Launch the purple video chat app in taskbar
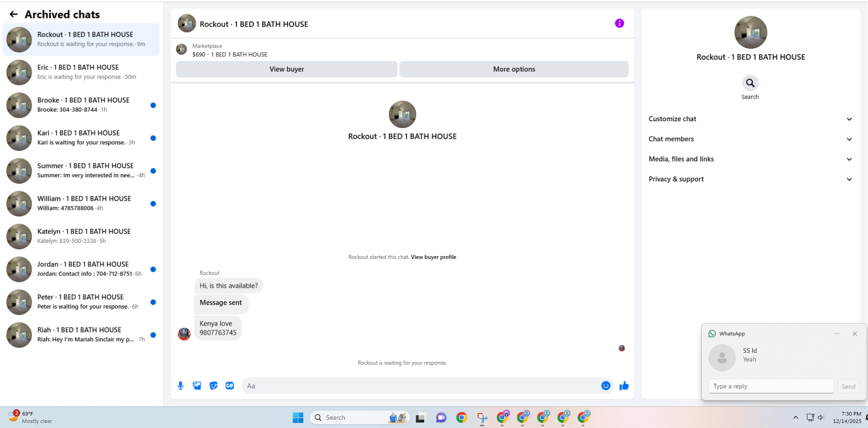868x428 pixels. tap(441, 418)
